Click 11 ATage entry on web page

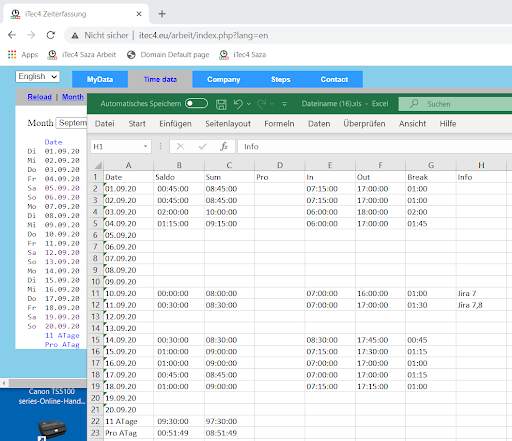(62, 335)
